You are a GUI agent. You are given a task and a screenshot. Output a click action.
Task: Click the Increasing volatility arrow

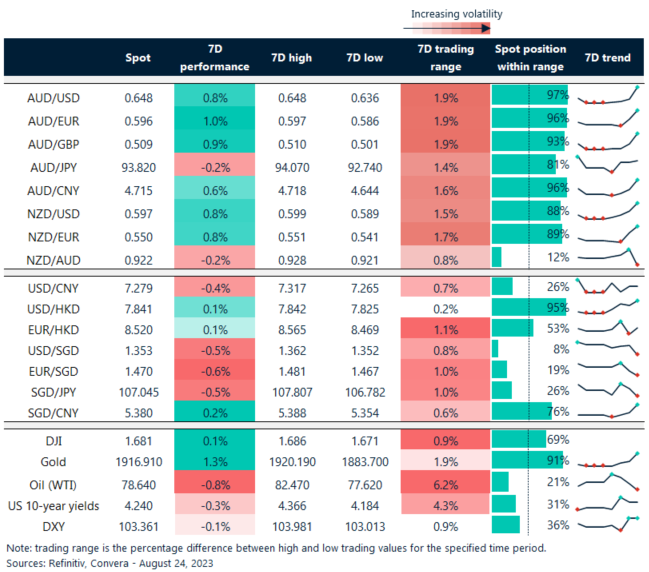(x=456, y=29)
